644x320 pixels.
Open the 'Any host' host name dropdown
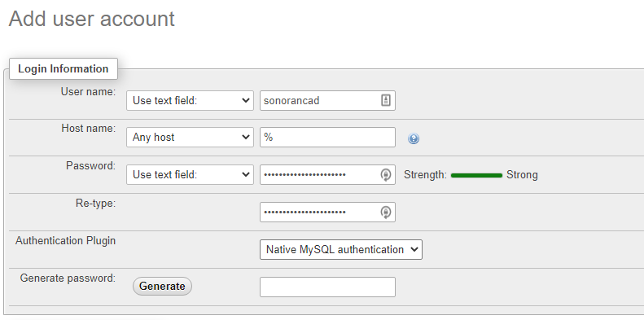[190, 138]
